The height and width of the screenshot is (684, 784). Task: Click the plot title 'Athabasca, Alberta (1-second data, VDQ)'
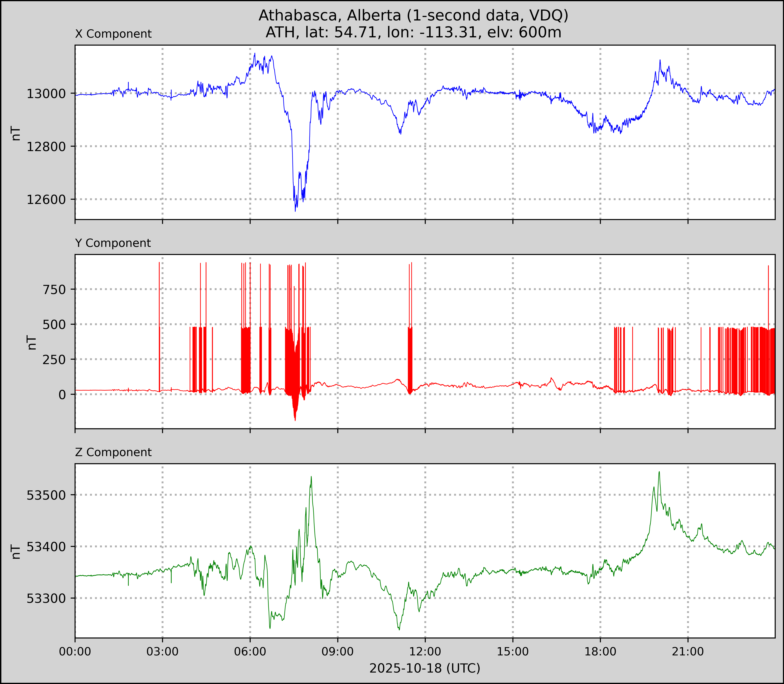413,15
